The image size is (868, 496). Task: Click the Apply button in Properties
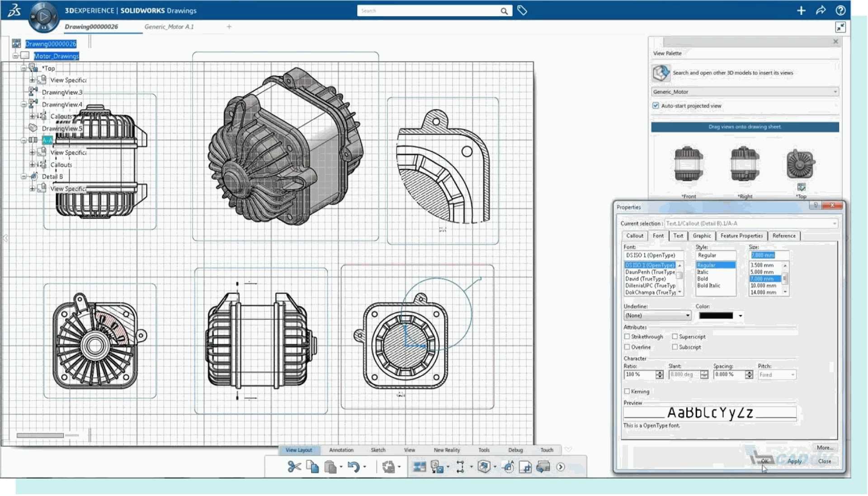(x=794, y=461)
